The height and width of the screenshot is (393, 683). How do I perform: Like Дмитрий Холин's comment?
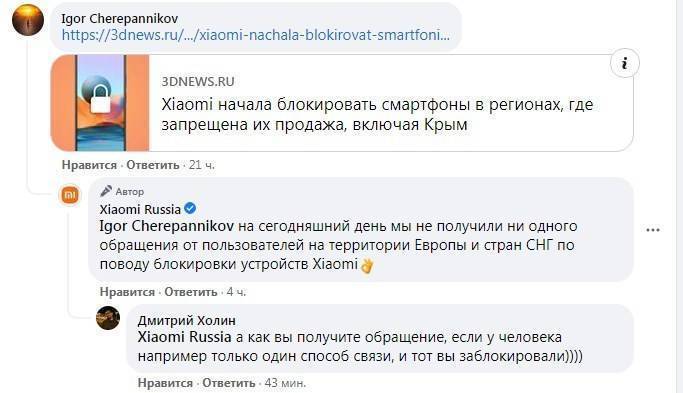coord(165,383)
